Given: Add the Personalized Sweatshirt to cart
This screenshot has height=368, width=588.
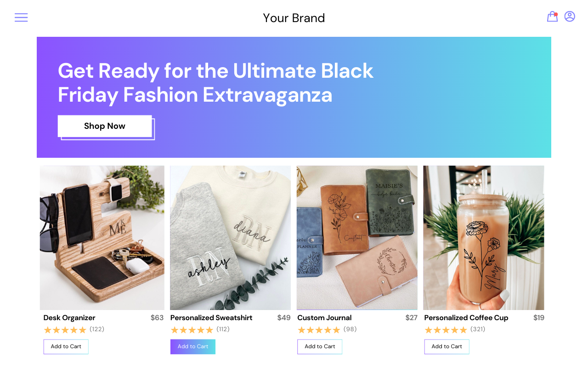Looking at the screenshot, I should [193, 346].
